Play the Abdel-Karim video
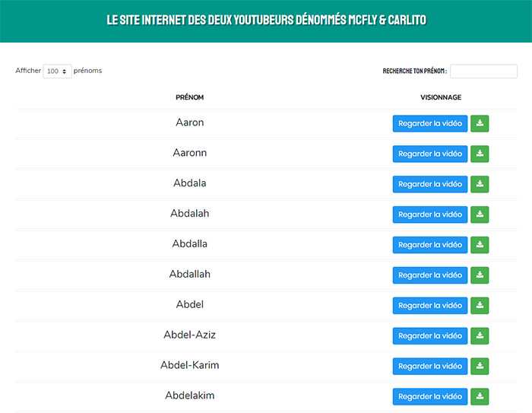The width and height of the screenshot is (532, 413). tap(429, 367)
